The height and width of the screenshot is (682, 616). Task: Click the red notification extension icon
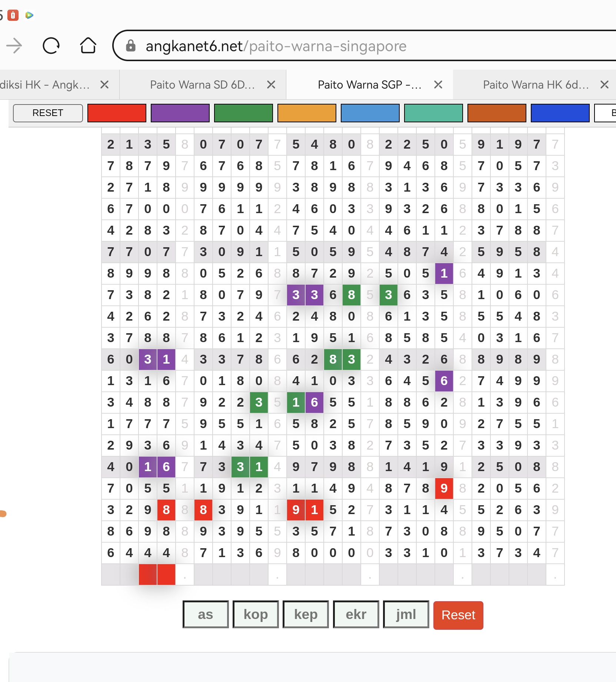coord(13,15)
